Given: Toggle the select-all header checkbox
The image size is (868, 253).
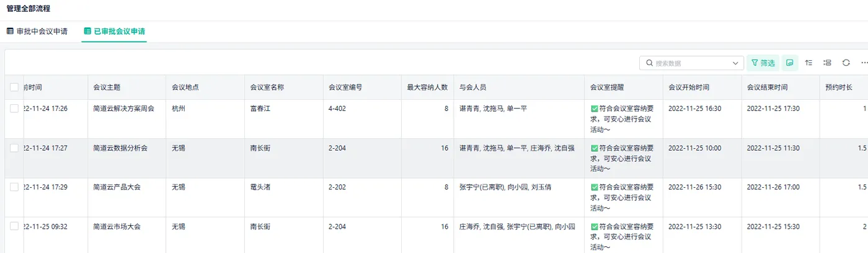Looking at the screenshot, I should point(14,87).
